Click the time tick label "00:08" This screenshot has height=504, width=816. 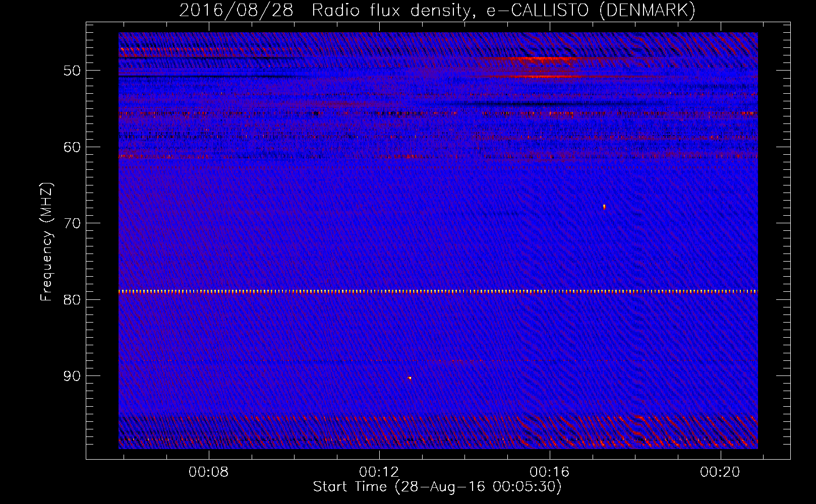(208, 472)
